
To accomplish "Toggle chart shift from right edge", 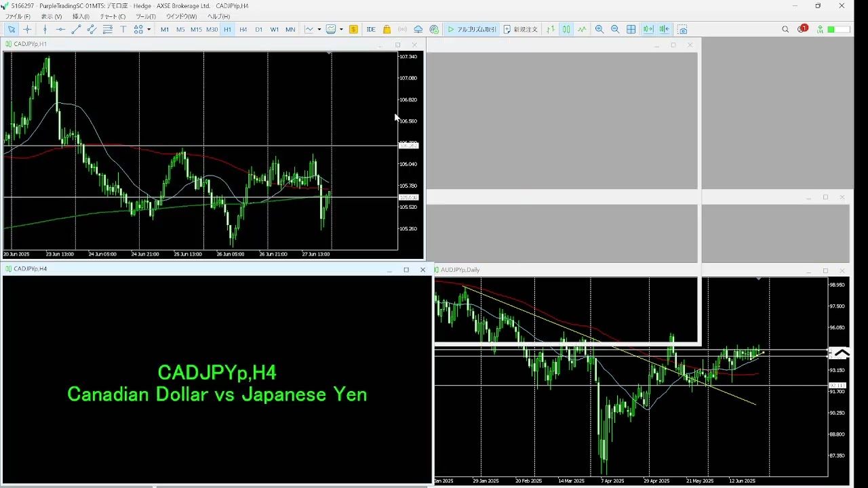I will point(664,29).
